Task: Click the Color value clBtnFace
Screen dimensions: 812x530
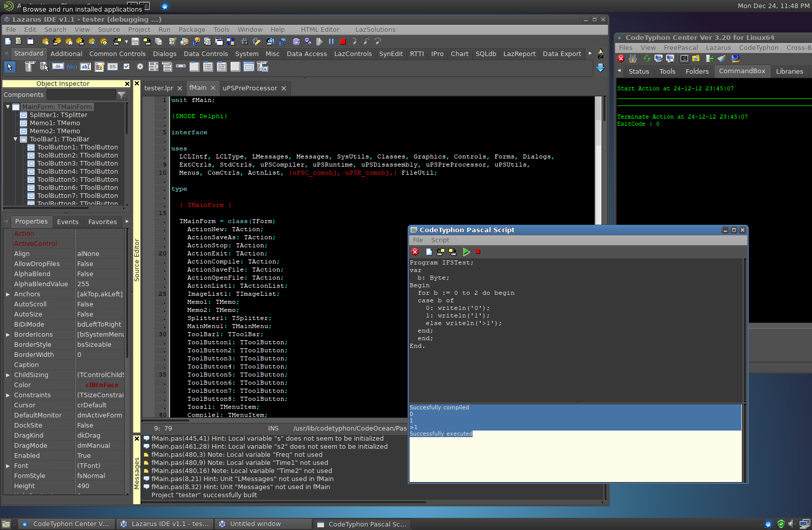Action: coord(102,385)
